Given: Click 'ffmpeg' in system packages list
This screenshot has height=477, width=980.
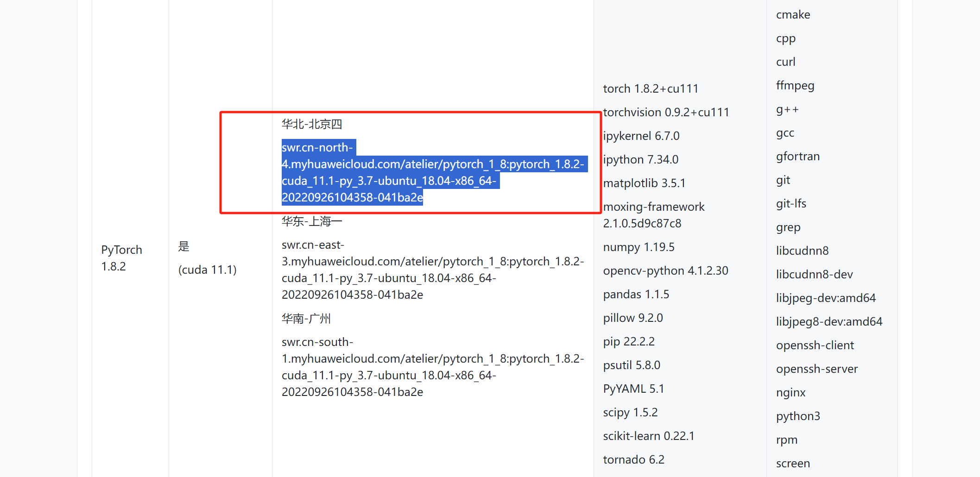Looking at the screenshot, I should pos(795,86).
